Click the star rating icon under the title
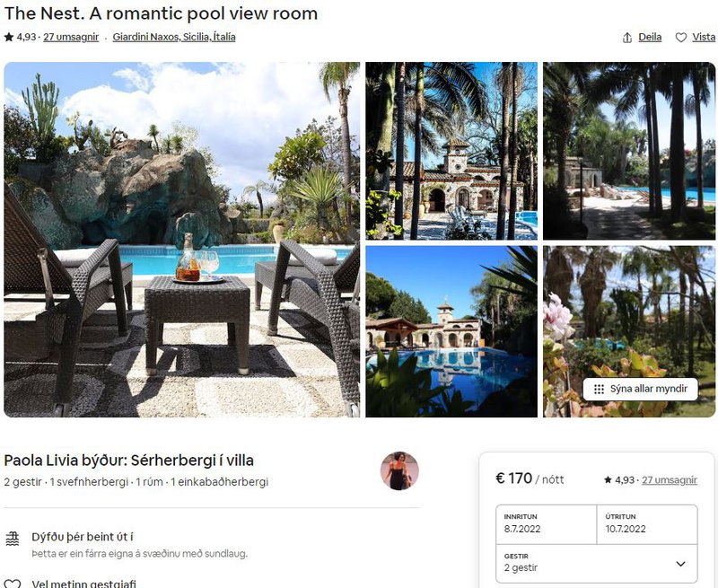 click(9, 37)
